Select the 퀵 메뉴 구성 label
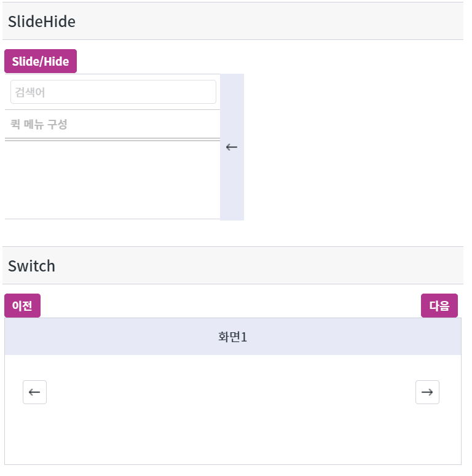Screen dimensions: 472x476 point(39,124)
